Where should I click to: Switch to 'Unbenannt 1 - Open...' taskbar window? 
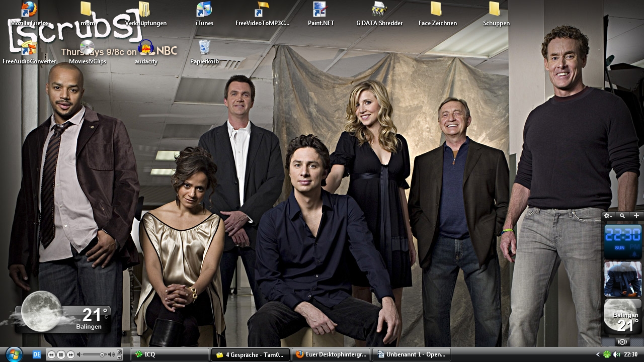pyautogui.click(x=412, y=354)
